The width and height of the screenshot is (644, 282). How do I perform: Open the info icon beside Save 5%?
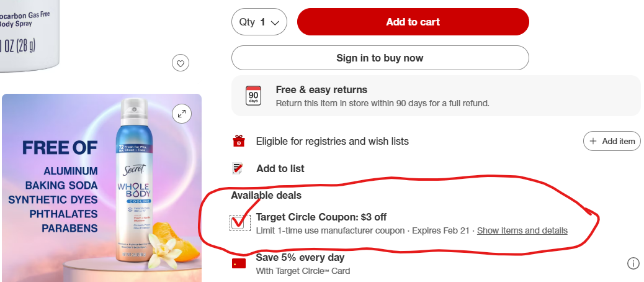pyautogui.click(x=633, y=264)
